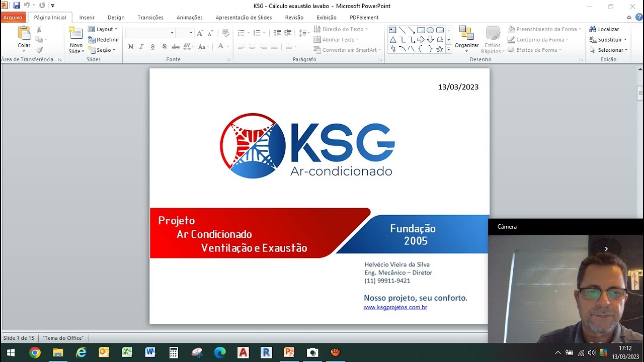Show hidden system tray icons chevron
The width and height of the screenshot is (644, 362).
pos(557,353)
